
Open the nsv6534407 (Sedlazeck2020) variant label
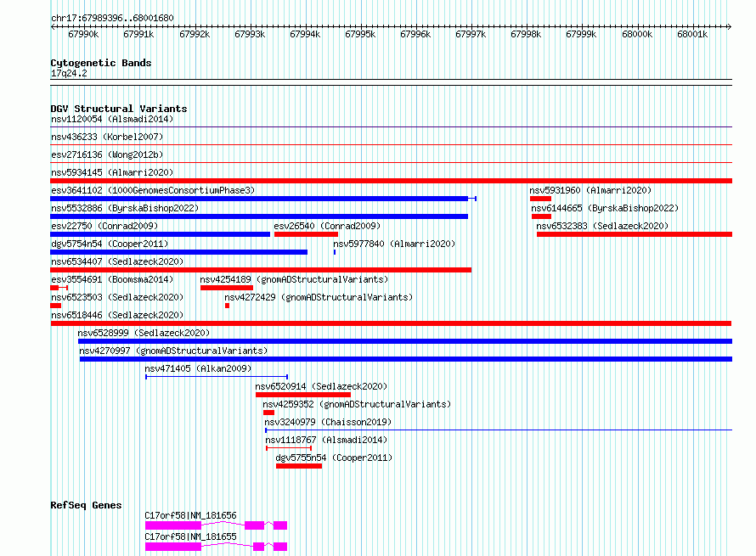(117, 261)
